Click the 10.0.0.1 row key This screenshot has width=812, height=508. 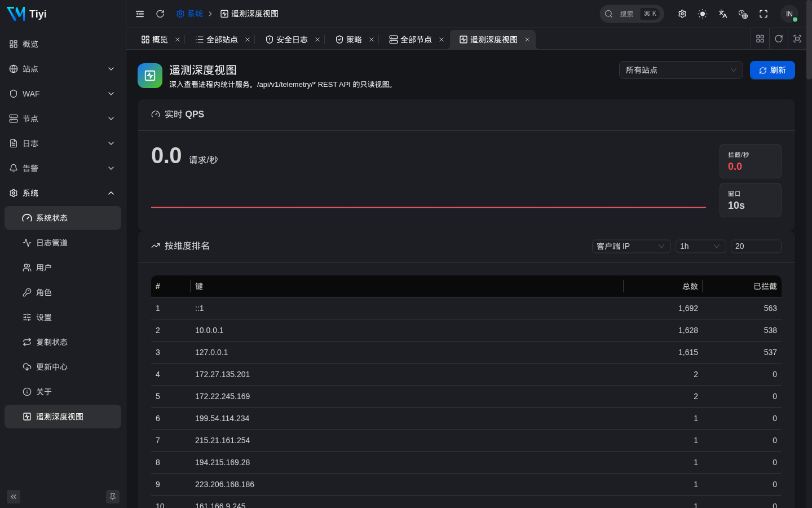point(209,330)
